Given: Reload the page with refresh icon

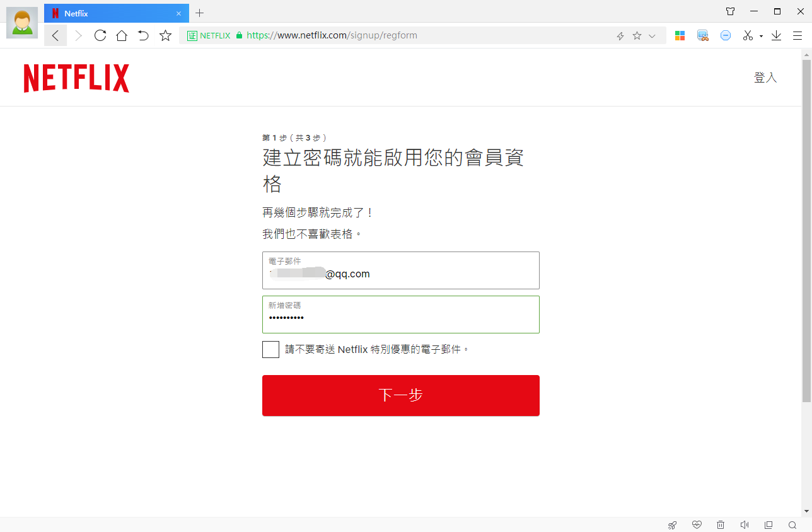Looking at the screenshot, I should (x=100, y=35).
